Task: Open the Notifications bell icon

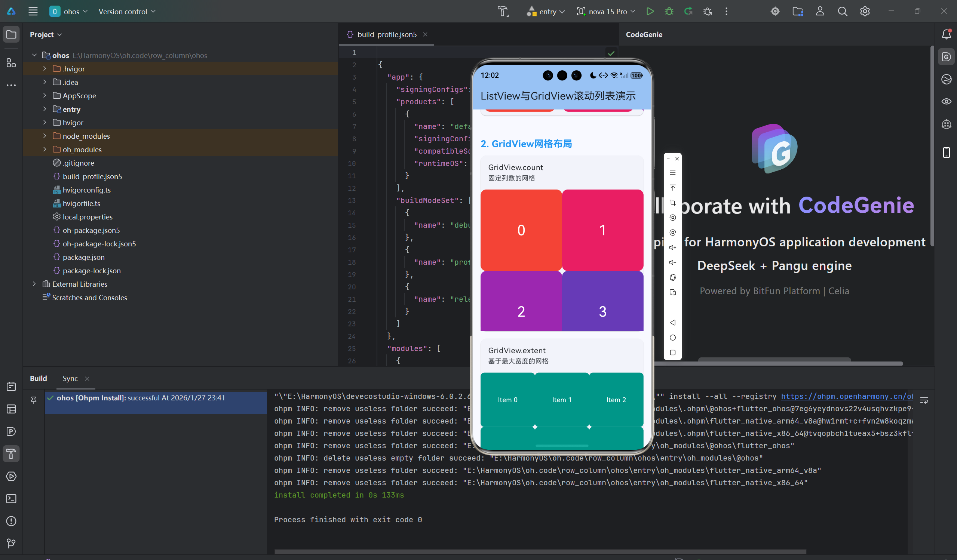Action: pyautogui.click(x=946, y=34)
